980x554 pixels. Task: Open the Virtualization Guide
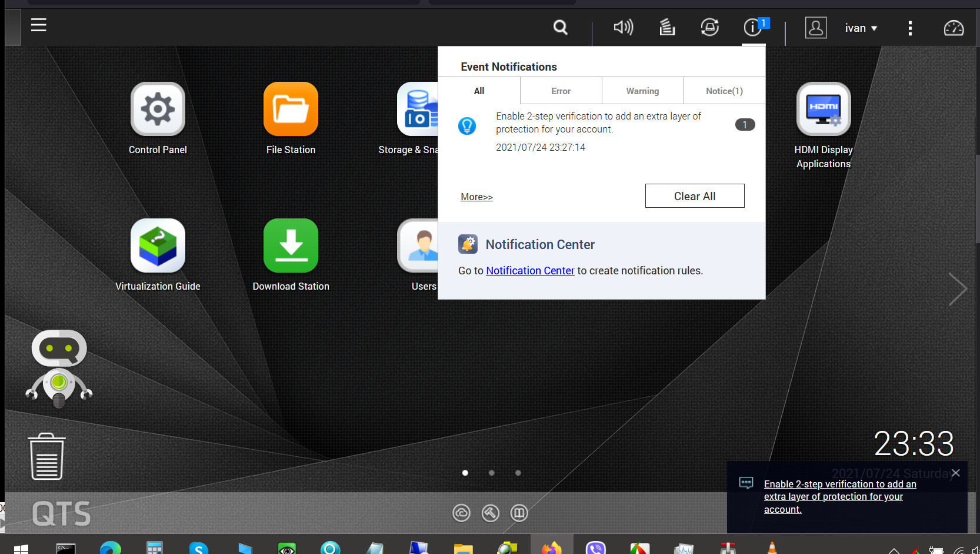coord(158,246)
